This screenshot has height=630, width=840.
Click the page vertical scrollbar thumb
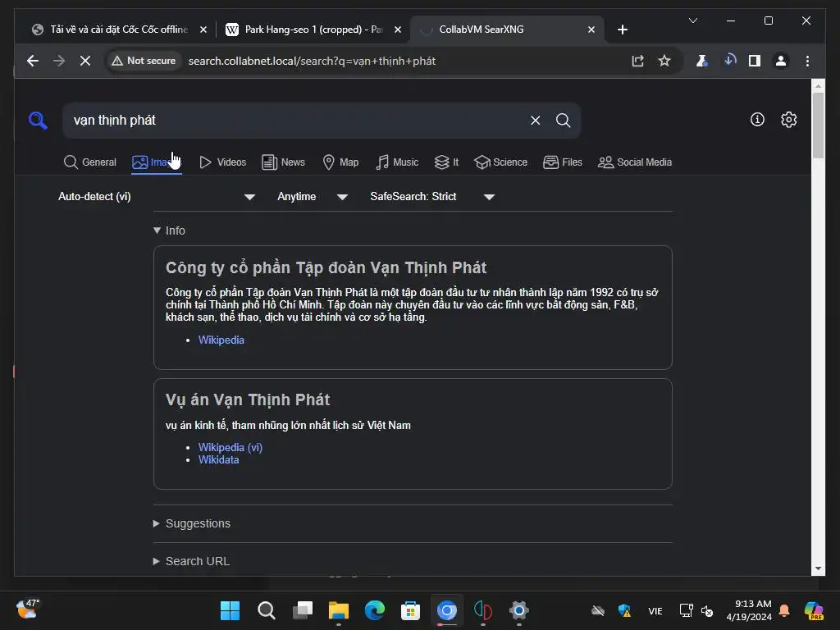(x=818, y=126)
